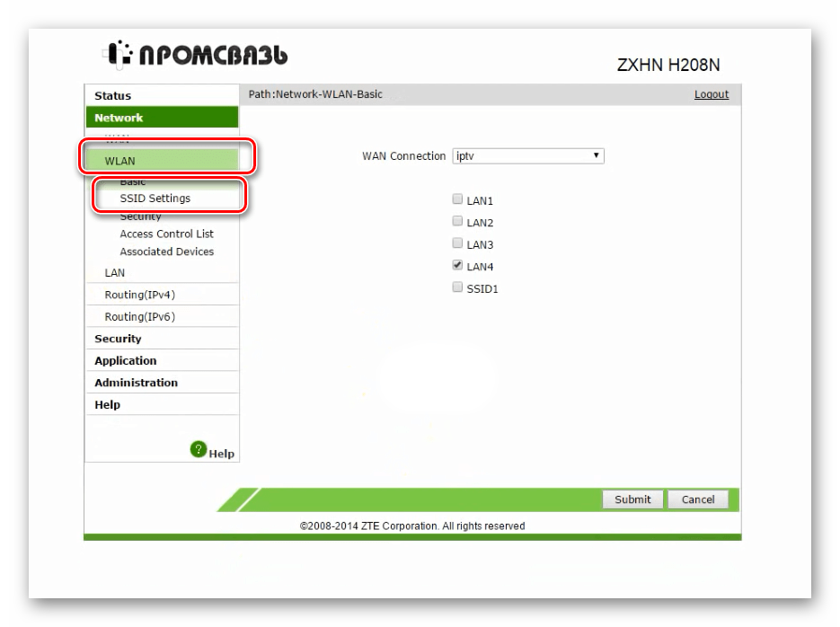Image resolution: width=840 pixels, height=627 pixels.
Task: Open SSID Settings page
Action: [x=155, y=199]
